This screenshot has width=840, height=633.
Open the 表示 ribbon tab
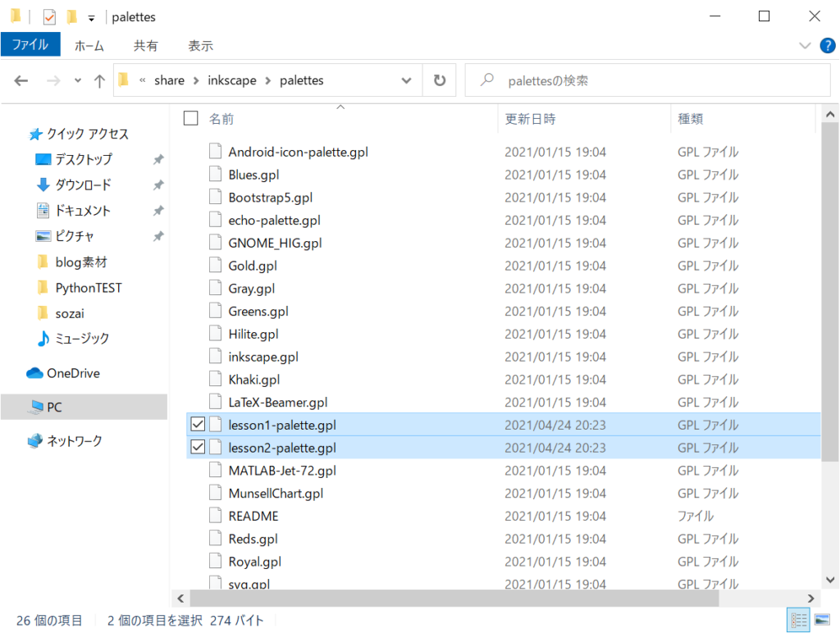click(200, 46)
